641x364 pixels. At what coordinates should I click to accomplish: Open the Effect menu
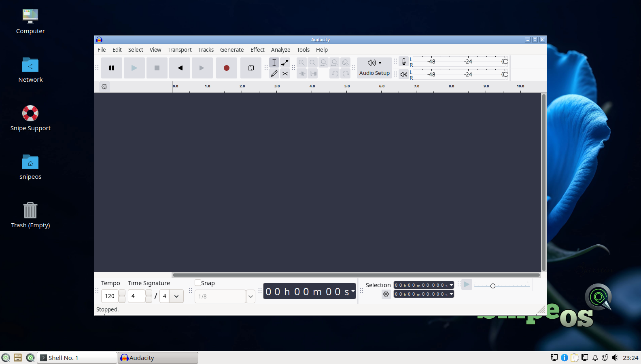click(257, 50)
